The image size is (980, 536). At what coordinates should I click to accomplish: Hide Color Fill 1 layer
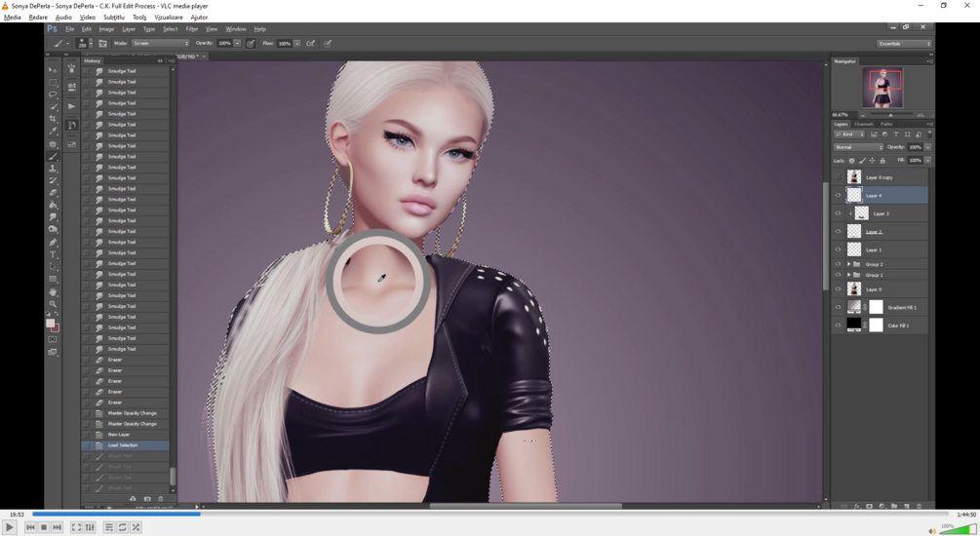838,325
